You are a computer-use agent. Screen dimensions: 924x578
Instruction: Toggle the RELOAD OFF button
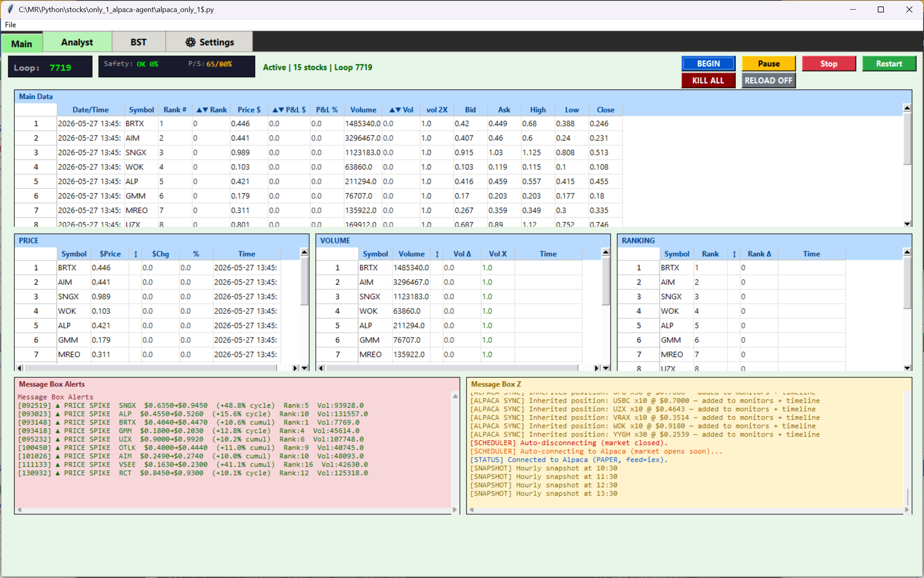(x=768, y=80)
